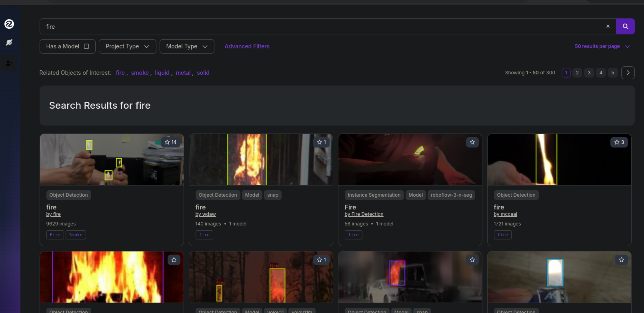The image size is (644, 313).
Task: Star the burning car project card
Action: 472,260
